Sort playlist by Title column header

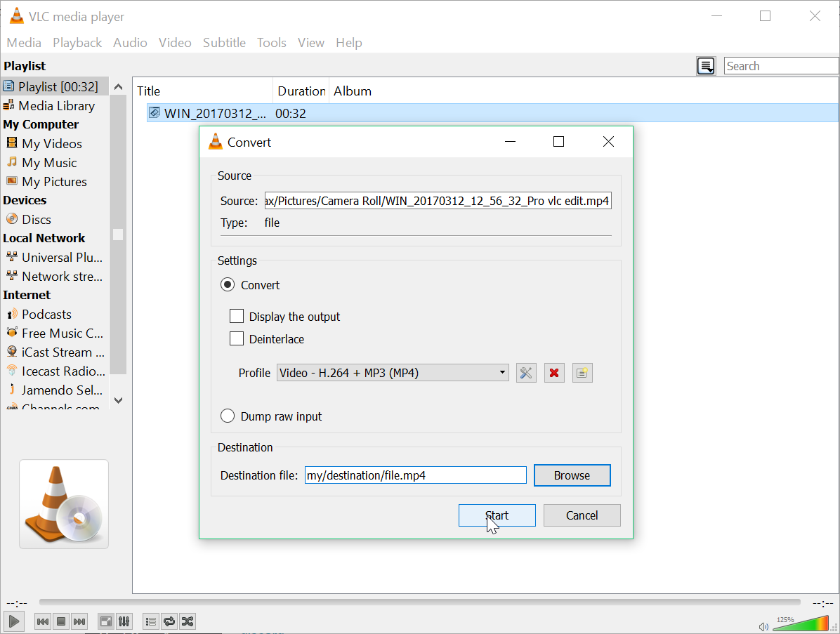tap(203, 91)
